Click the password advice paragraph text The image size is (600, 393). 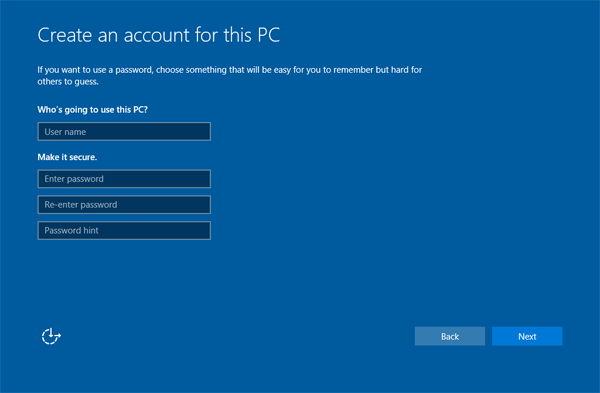click(x=230, y=75)
